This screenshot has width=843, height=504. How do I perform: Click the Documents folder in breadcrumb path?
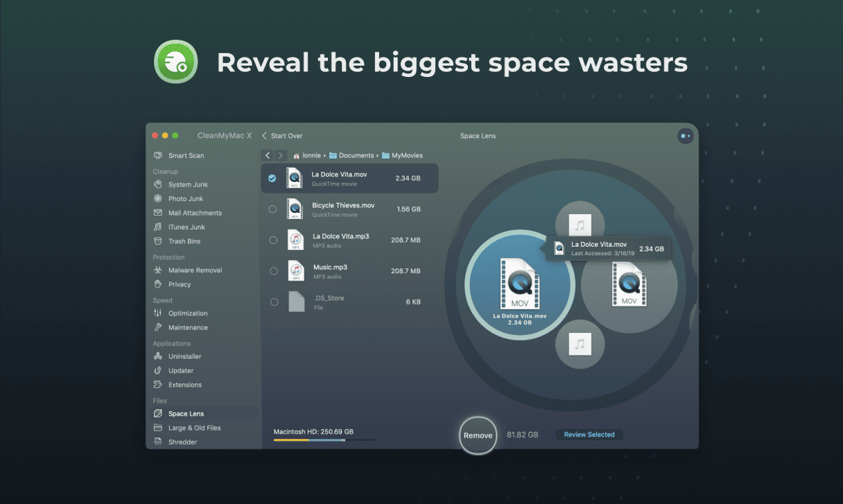[x=355, y=156]
